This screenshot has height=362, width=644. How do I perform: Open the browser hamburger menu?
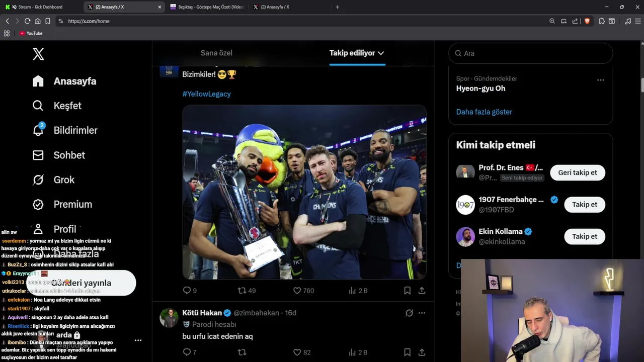638,21
